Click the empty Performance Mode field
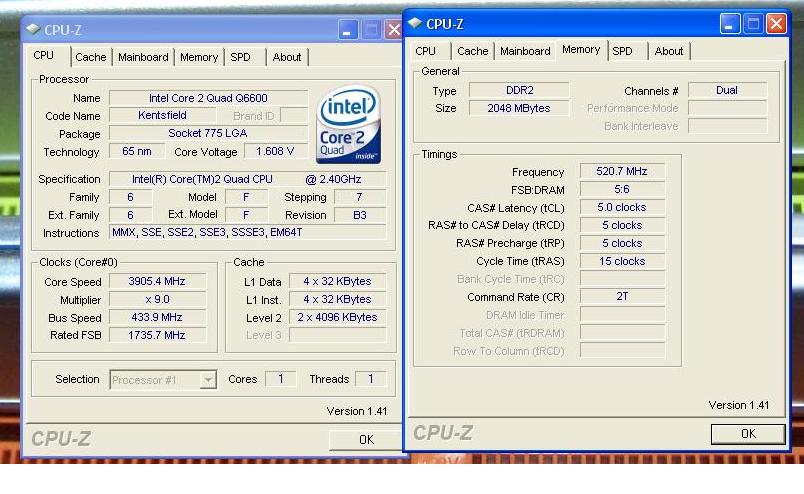 tap(727, 108)
